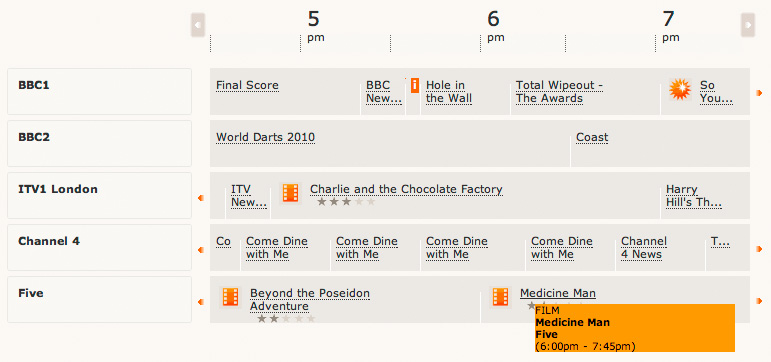
Task: Click the orange arrow right of the Channel 4 row
Action: 759,249
